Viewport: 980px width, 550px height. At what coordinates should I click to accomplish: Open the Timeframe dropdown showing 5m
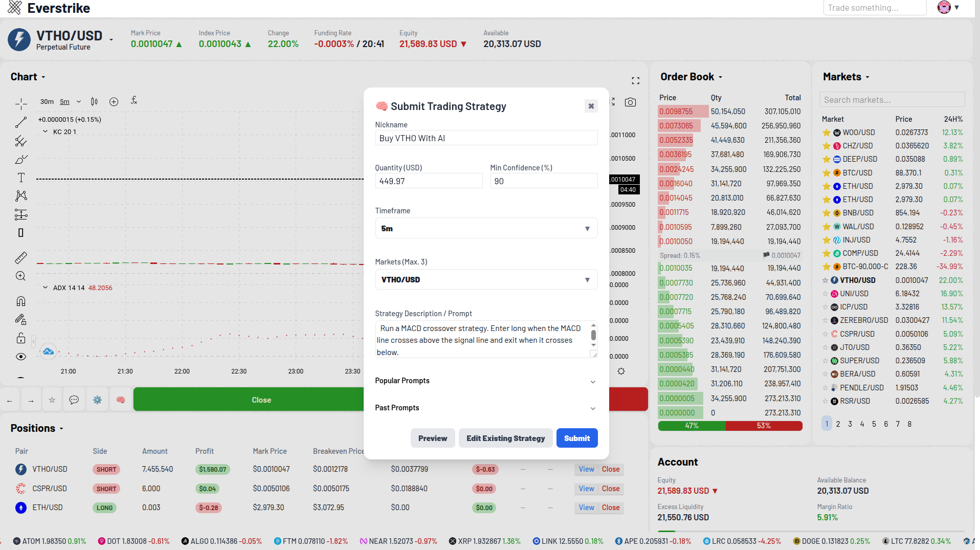[486, 228]
